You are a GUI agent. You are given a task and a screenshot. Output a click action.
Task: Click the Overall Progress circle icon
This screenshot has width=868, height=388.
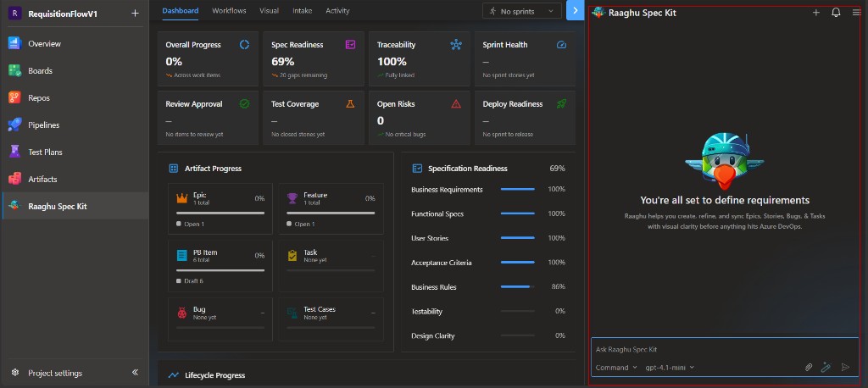244,45
